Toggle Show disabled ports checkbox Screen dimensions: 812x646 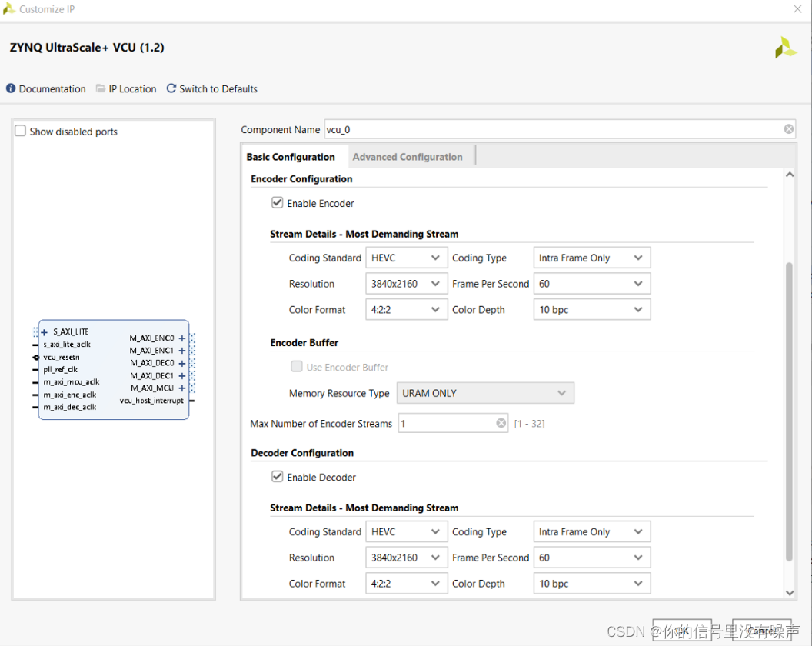[x=21, y=131]
